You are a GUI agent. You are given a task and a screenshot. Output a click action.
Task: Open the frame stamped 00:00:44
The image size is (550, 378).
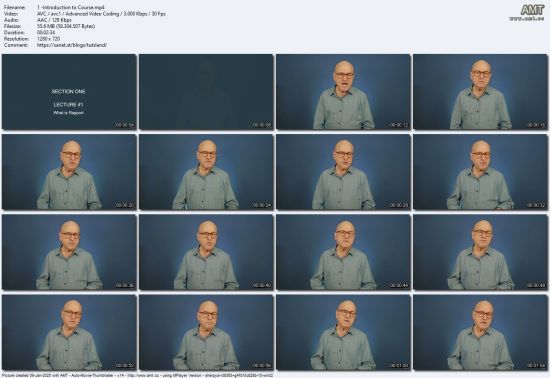pos(343,252)
